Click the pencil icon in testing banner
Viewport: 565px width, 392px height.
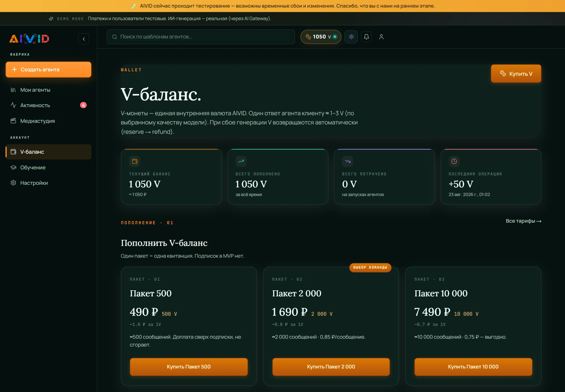click(133, 6)
